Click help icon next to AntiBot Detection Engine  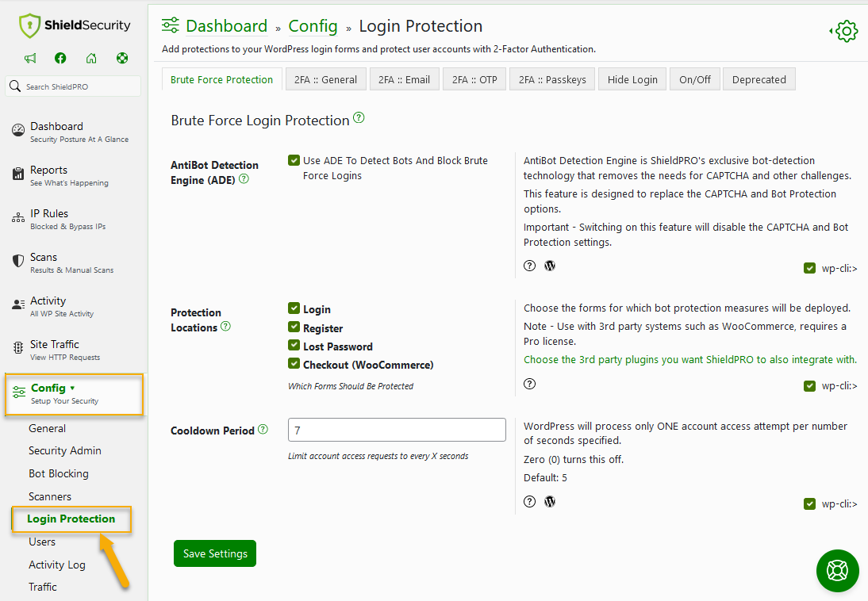(244, 178)
